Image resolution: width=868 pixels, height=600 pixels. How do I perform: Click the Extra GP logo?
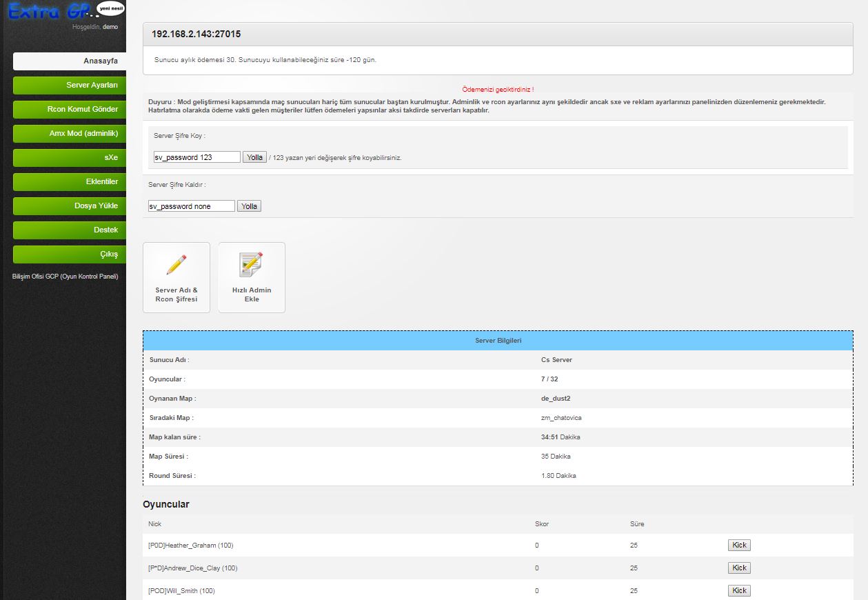[x=65, y=10]
